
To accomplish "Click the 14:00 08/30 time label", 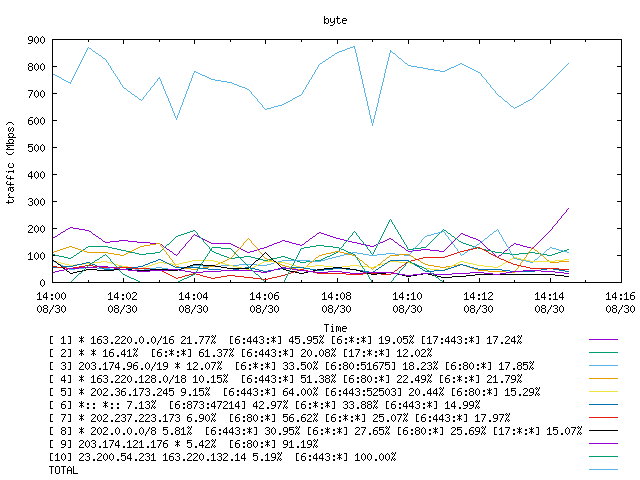I will [x=51, y=302].
